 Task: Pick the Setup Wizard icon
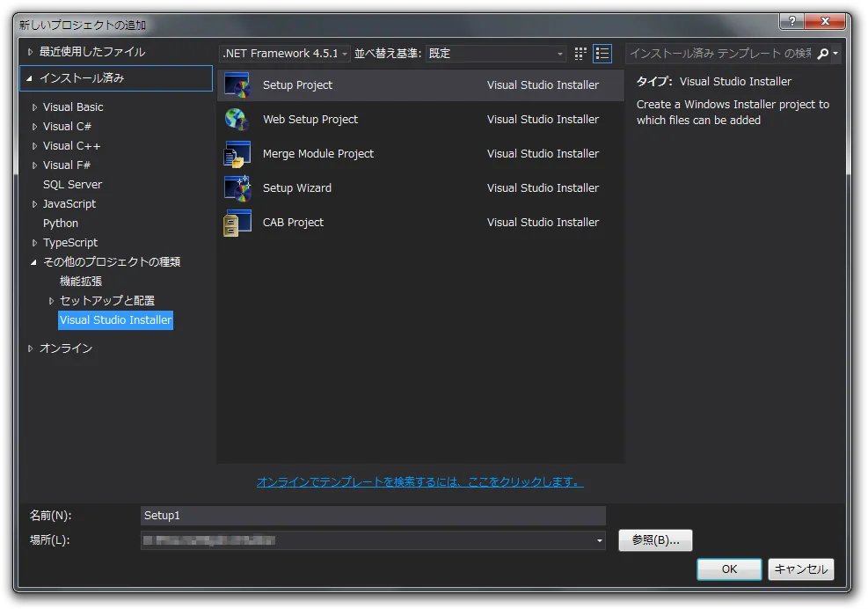pos(237,187)
